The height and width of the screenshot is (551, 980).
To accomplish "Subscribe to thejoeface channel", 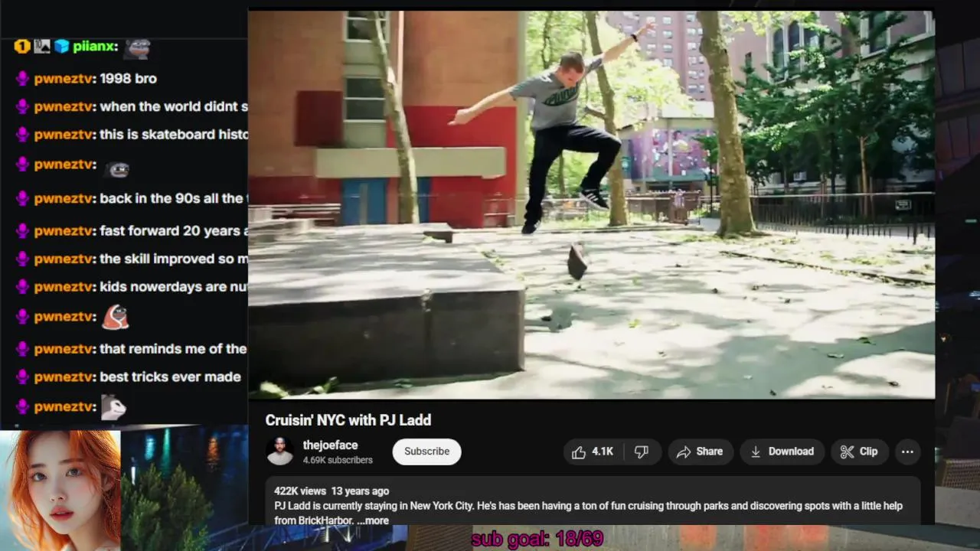I will [x=426, y=452].
